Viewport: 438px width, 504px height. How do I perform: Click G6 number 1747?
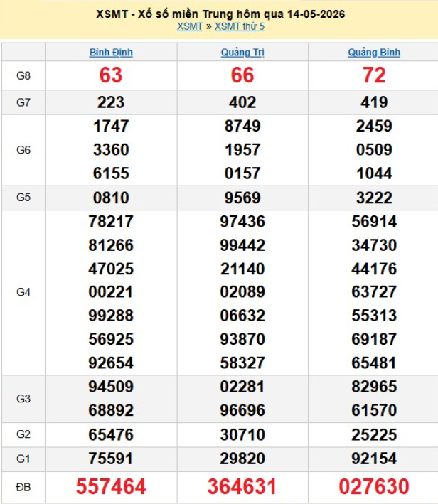point(111,126)
